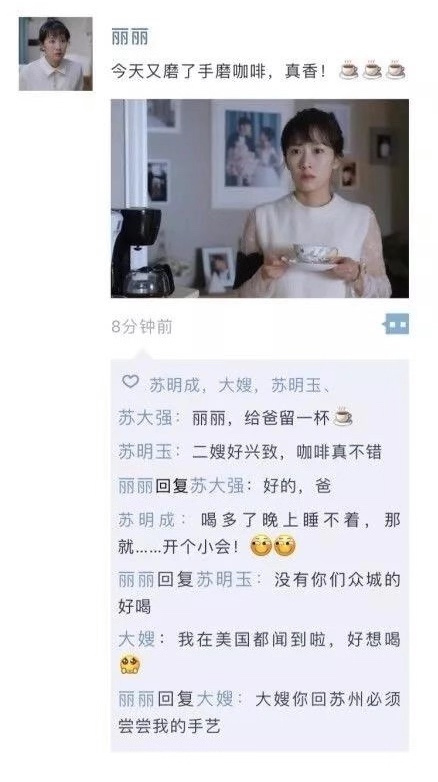This screenshot has height=782, width=438.
Task: Tap the 丽丽 username above the post
Action: coord(130,37)
